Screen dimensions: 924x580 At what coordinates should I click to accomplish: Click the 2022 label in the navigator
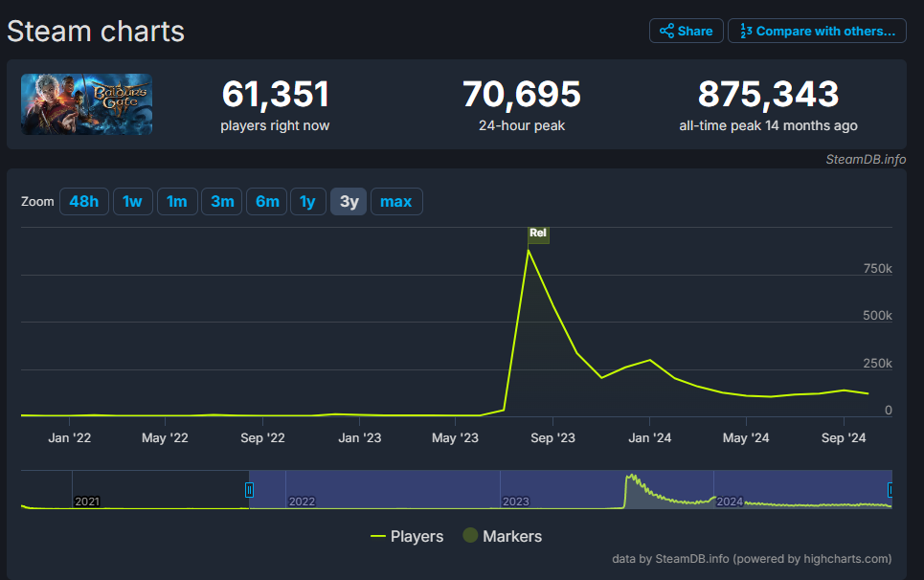pos(302,502)
